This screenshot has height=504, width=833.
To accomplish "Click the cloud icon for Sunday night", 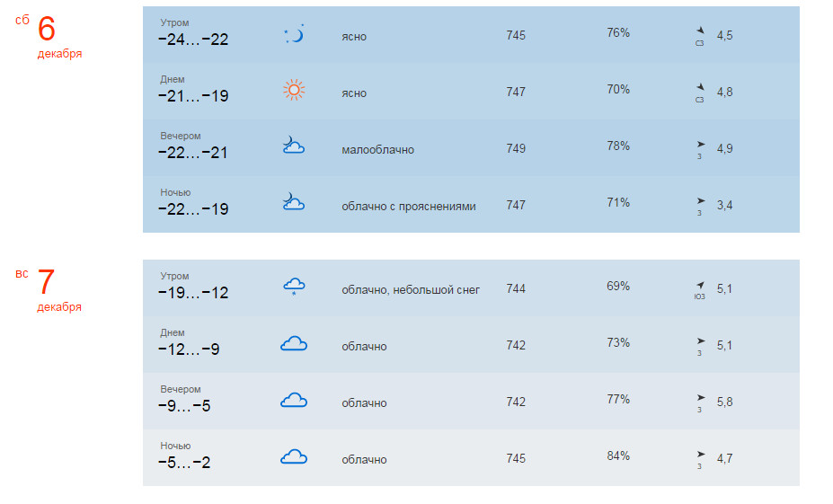I will pos(294,456).
